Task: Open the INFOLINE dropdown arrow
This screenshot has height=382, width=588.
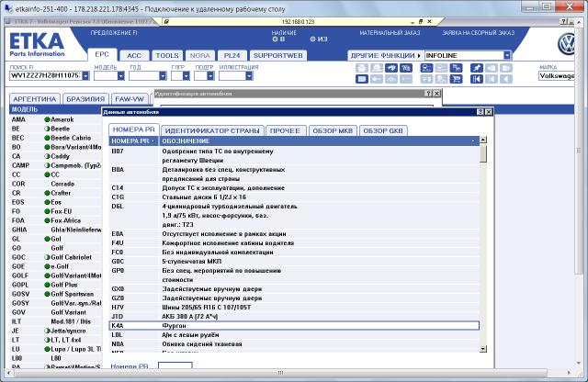Action: coord(507,55)
